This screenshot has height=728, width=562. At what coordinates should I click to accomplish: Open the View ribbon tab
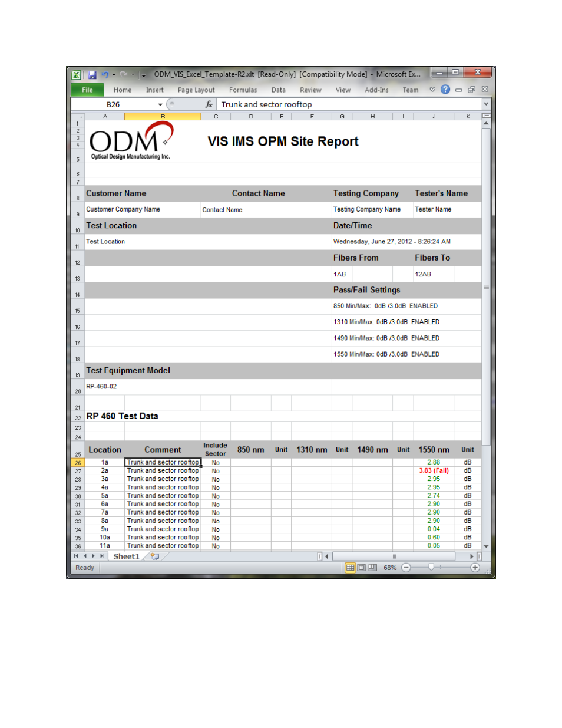click(x=343, y=90)
